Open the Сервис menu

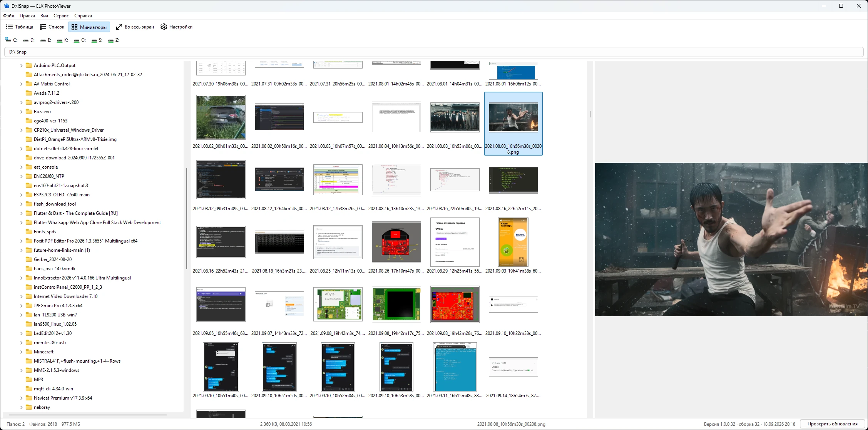pyautogui.click(x=61, y=16)
